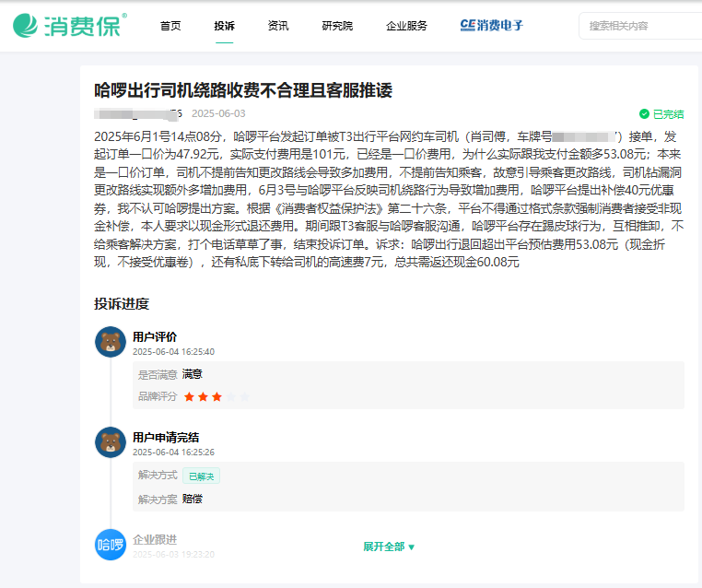This screenshot has width=702, height=588.
Task: Click the 用户申请完结 entry title
Action: (166, 437)
